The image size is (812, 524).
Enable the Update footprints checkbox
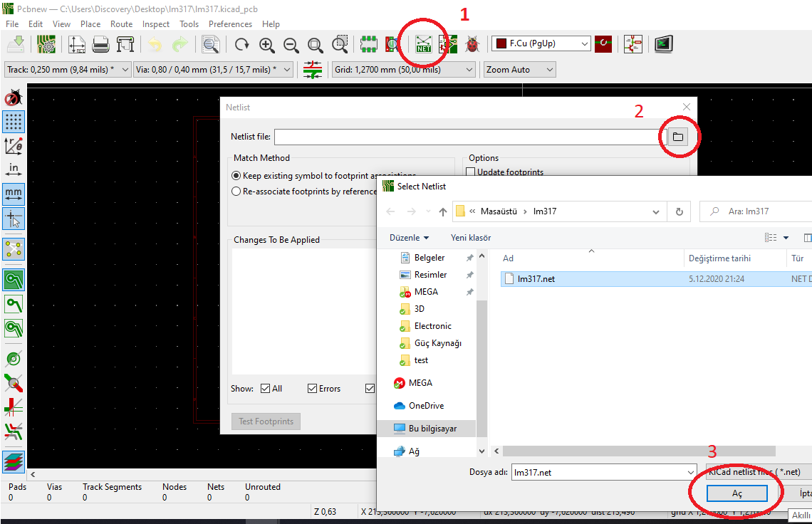pos(470,172)
